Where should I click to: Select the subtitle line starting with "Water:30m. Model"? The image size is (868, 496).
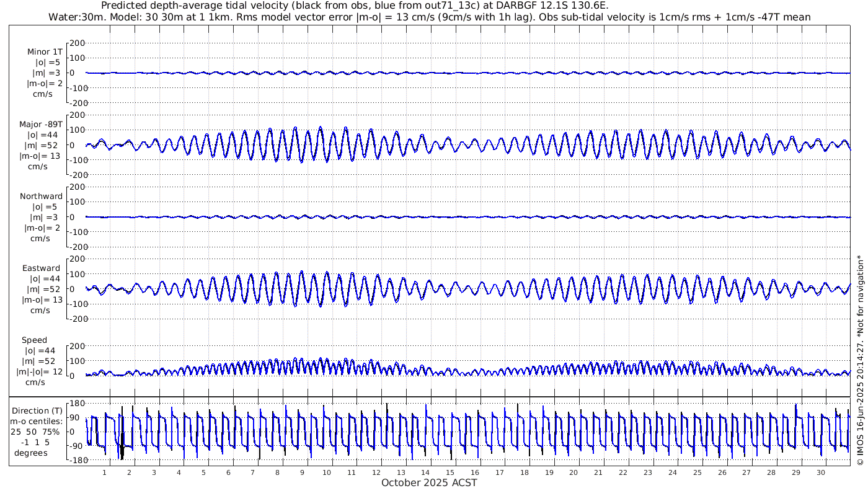tap(429, 17)
